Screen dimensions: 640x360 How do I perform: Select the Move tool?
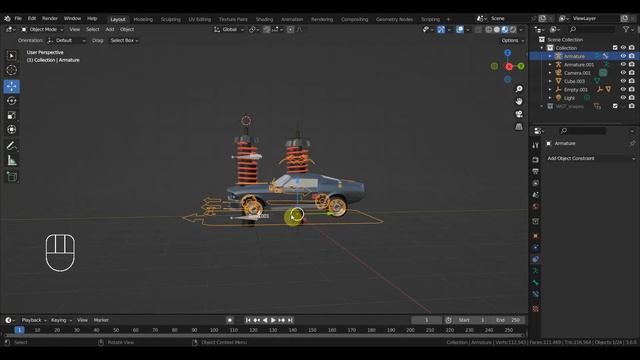point(11,86)
